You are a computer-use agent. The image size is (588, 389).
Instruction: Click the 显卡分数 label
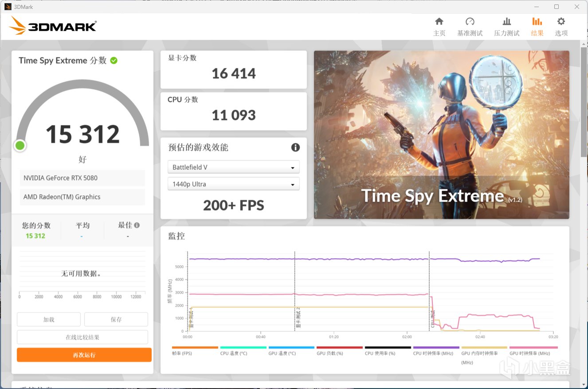[x=182, y=58]
